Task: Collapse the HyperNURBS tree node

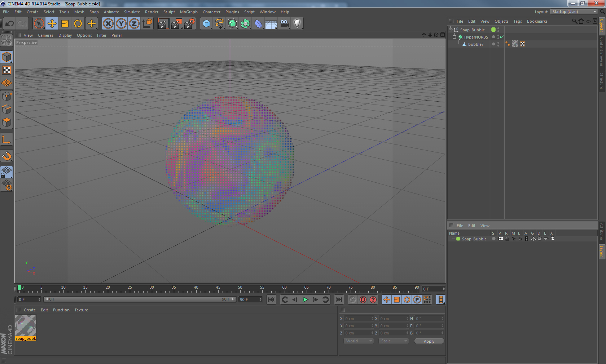Action: [454, 37]
